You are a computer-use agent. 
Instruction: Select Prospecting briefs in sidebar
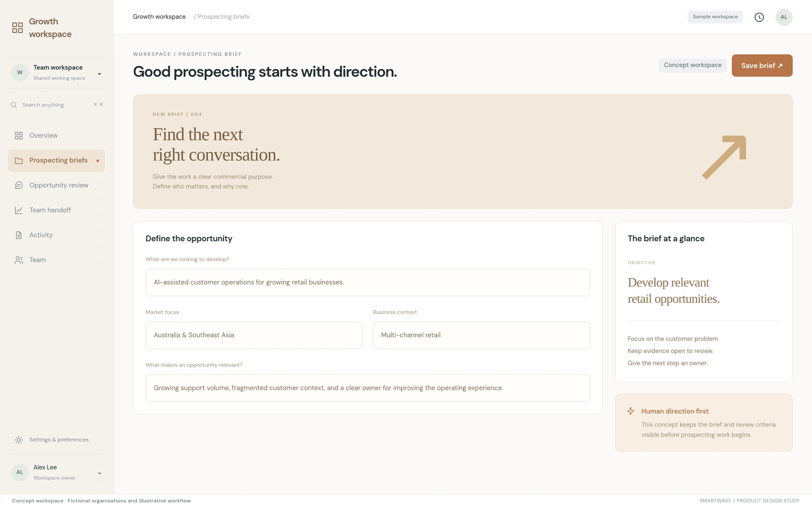pos(56,161)
